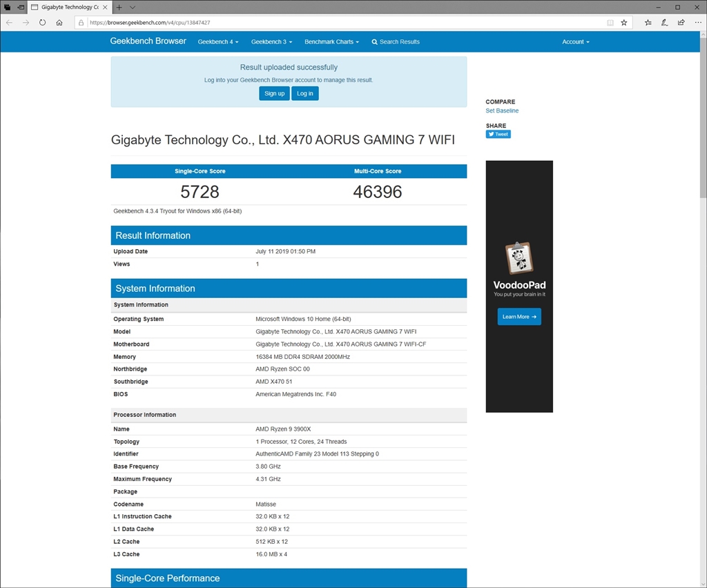Click the upload date July 11 2019

(285, 251)
